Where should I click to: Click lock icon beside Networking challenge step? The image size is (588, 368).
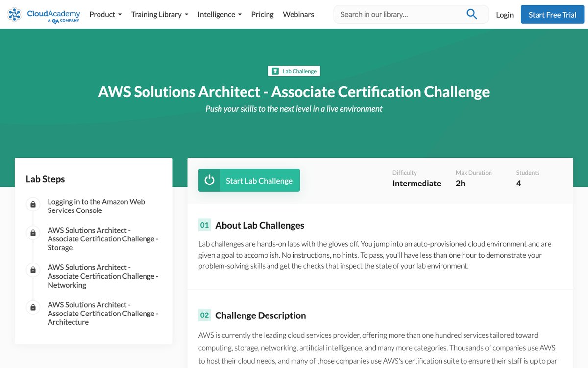[x=33, y=270]
